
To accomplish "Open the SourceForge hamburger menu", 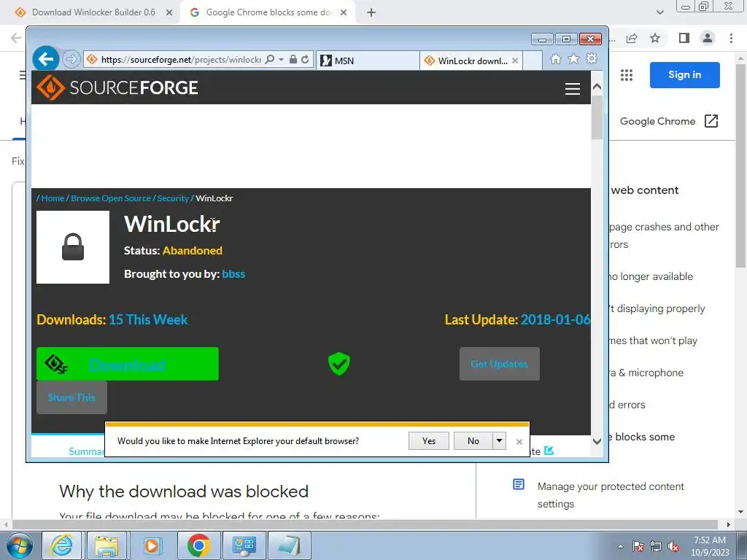I will (572, 88).
